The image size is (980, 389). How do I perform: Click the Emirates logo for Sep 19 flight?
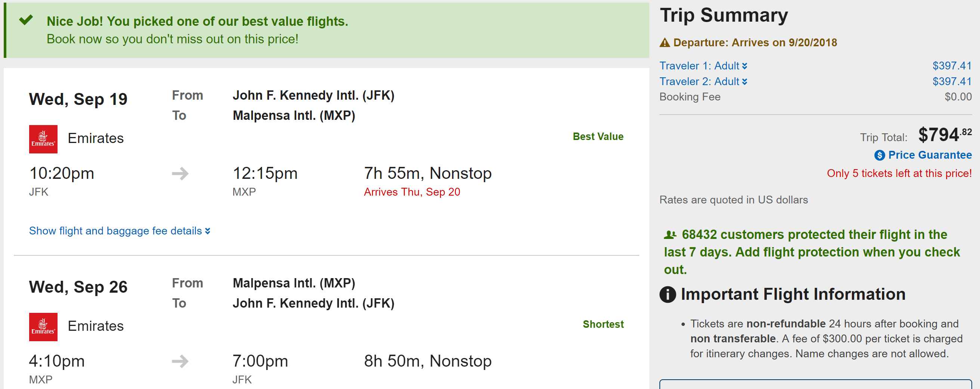pos(43,139)
